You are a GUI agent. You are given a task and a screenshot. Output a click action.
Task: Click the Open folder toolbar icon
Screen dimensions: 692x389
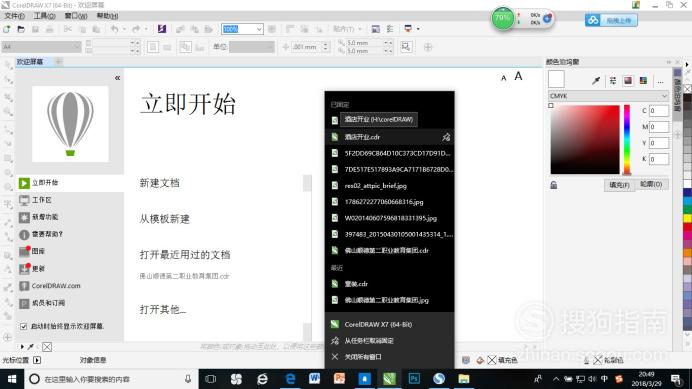click(x=21, y=29)
